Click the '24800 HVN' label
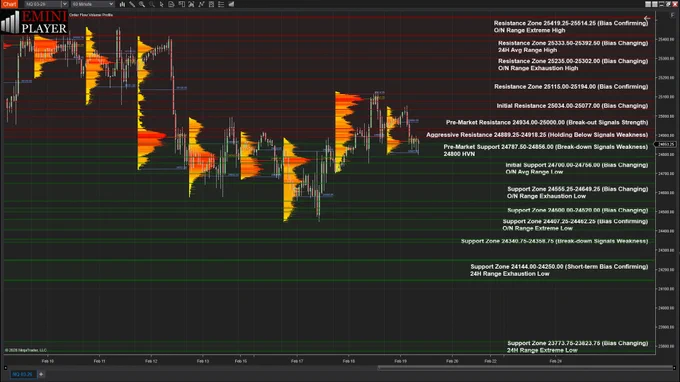680x382 pixels. pos(459,154)
